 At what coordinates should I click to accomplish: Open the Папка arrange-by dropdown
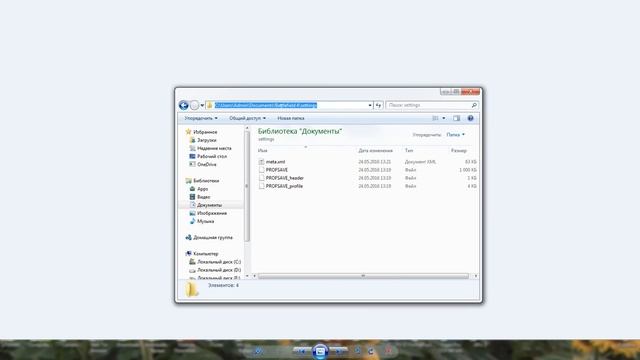[456, 135]
